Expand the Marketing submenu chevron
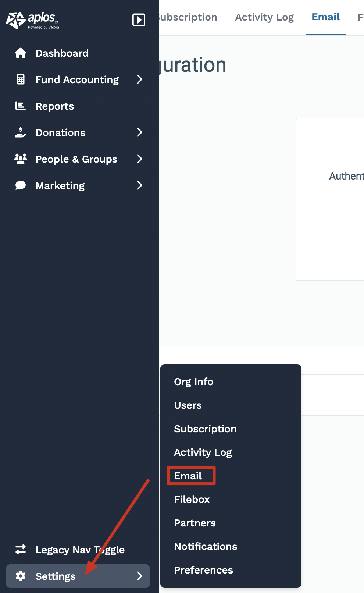 click(x=139, y=185)
